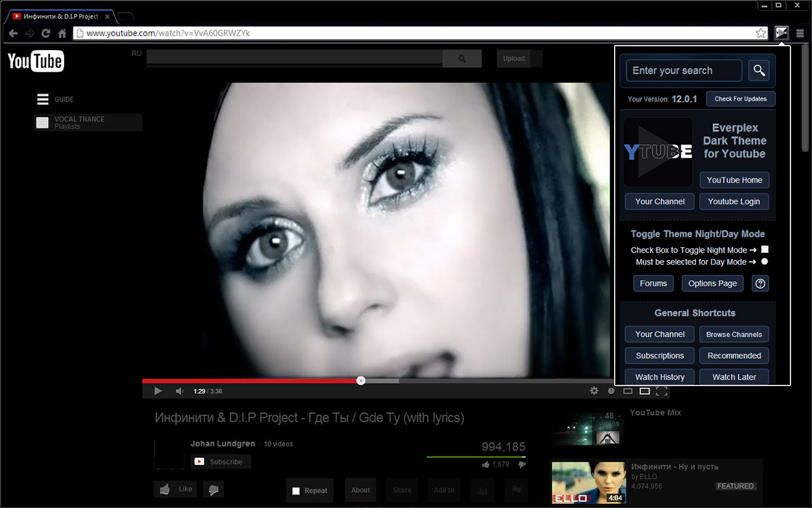Click the YTUBE logo in the popup
Viewport: 812px width, 508px height.
tap(658, 152)
